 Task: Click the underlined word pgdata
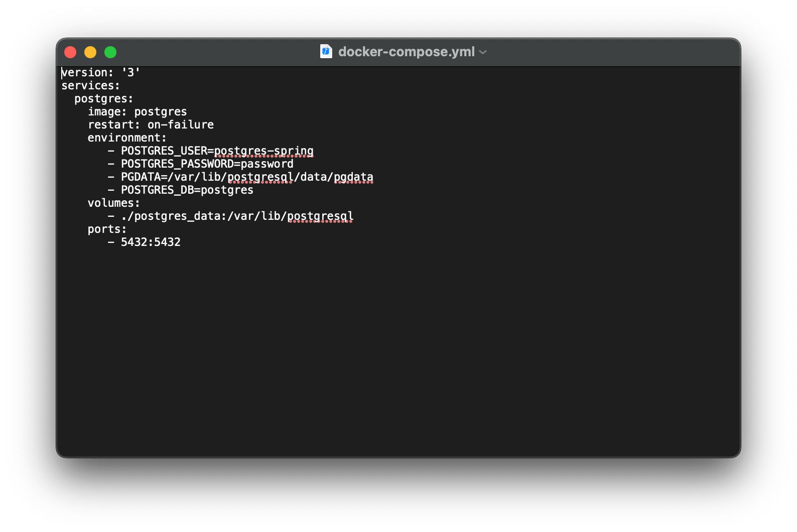[x=354, y=177]
